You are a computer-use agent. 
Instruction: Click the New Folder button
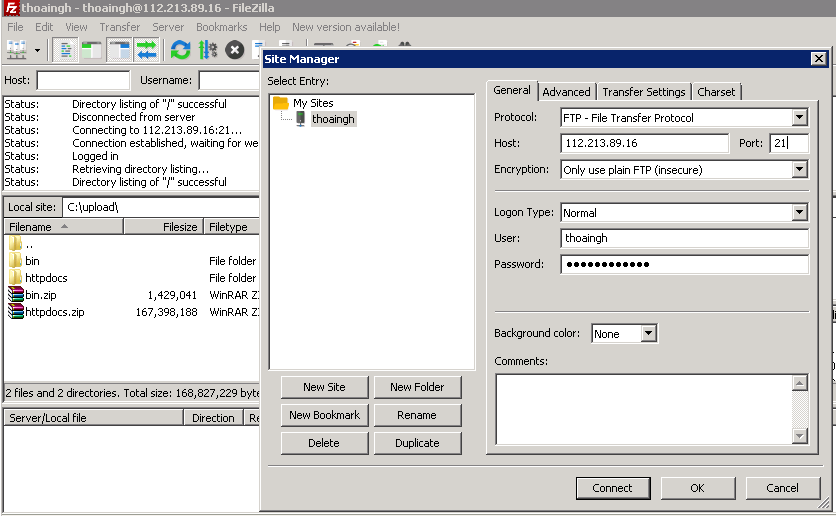[x=417, y=387]
